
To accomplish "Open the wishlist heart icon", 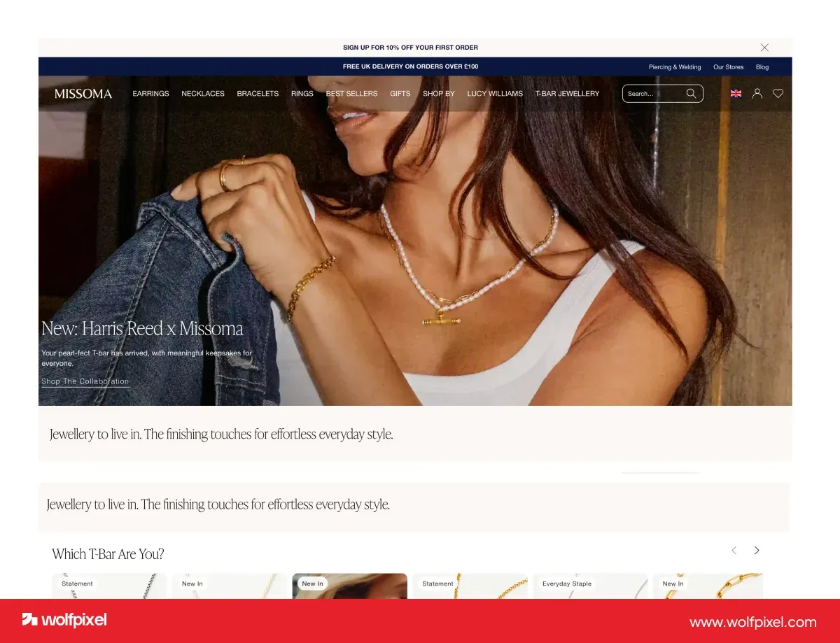I will (778, 94).
